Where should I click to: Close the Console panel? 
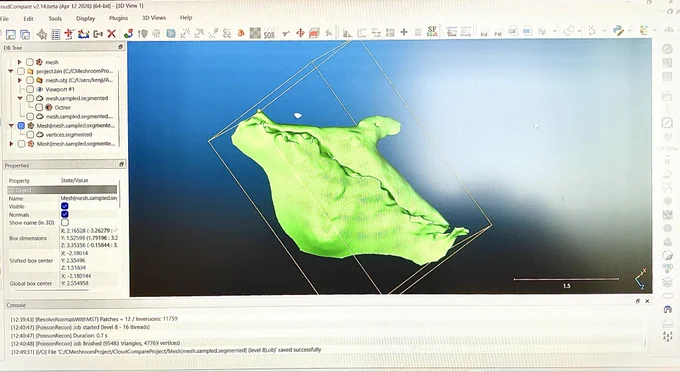click(647, 301)
